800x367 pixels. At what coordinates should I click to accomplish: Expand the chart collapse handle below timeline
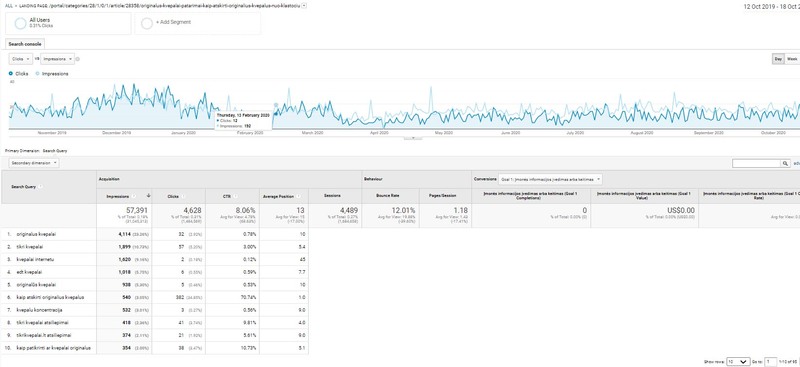pos(413,138)
